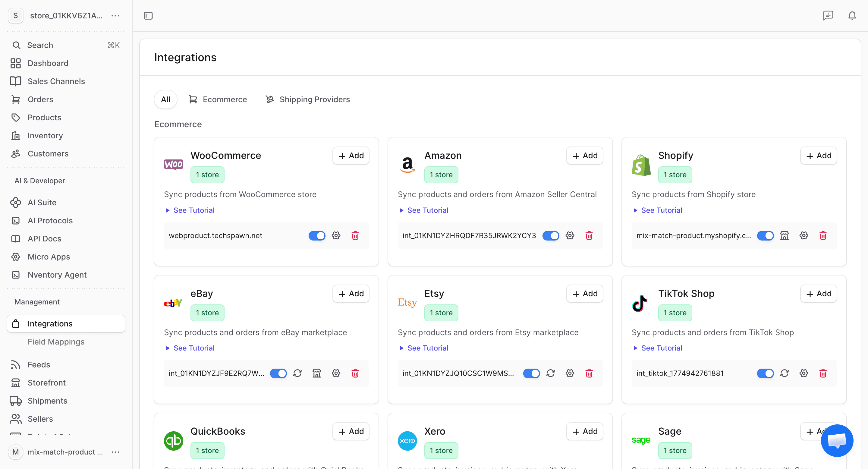The width and height of the screenshot is (868, 469).
Task: Delete the TikTok Shop integration
Action: point(823,373)
